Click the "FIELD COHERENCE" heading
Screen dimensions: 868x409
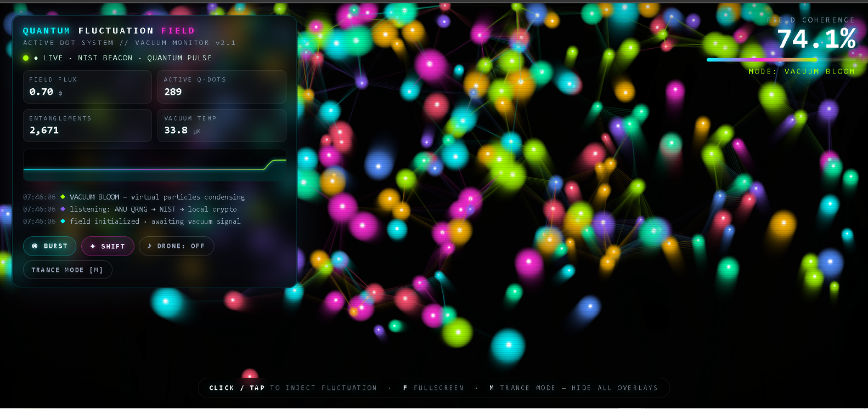811,20
